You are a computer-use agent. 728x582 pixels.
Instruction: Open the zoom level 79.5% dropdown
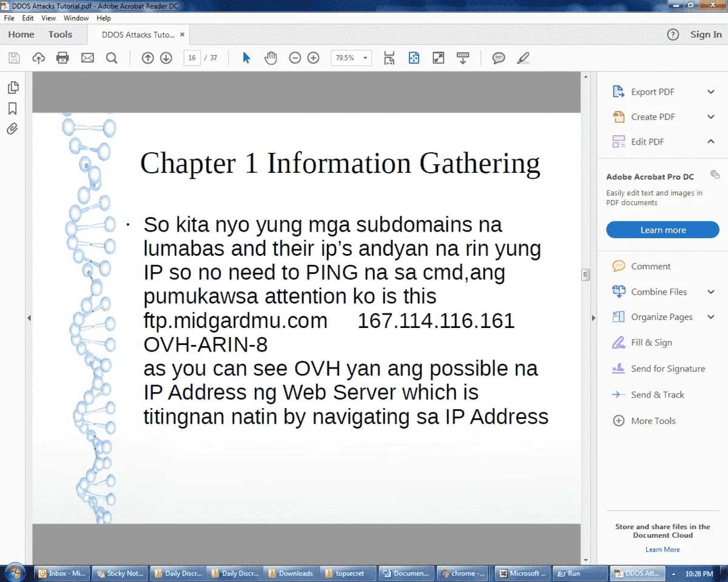point(366,58)
